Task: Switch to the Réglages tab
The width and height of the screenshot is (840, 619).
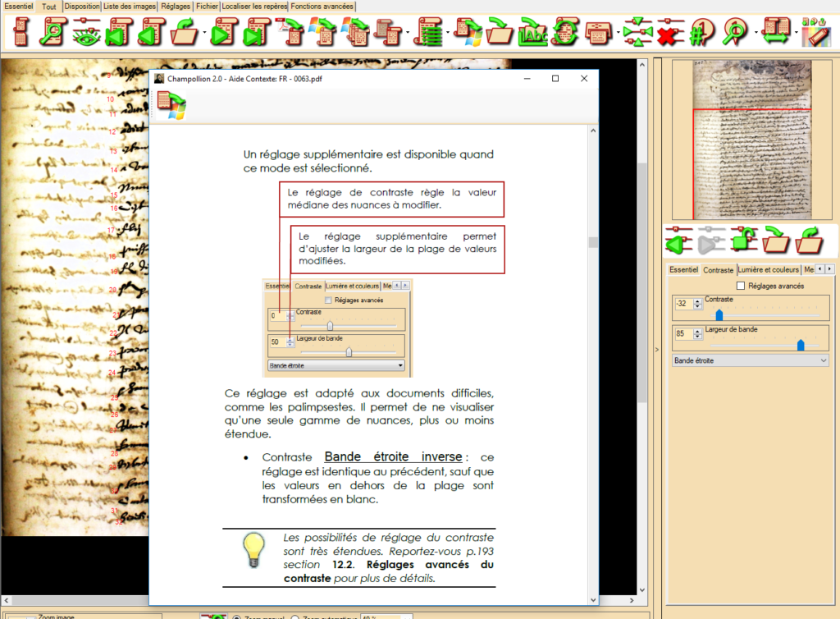Action: [176, 7]
